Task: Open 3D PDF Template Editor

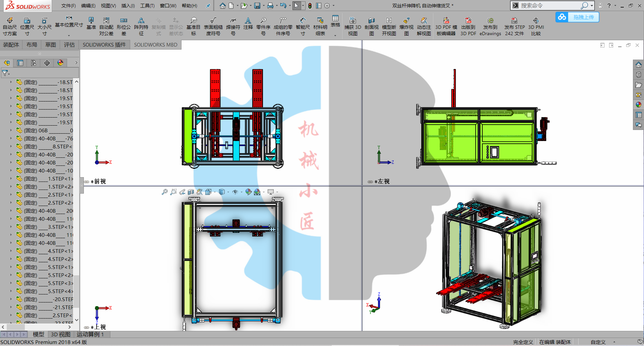Action: click(446, 27)
